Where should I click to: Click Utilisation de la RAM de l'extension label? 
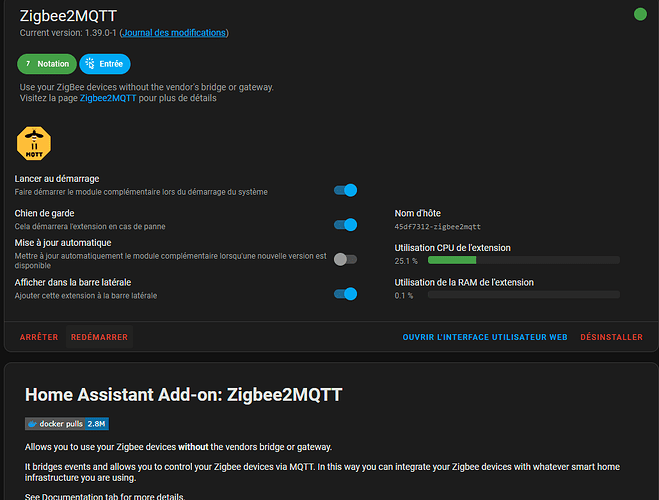point(464,282)
